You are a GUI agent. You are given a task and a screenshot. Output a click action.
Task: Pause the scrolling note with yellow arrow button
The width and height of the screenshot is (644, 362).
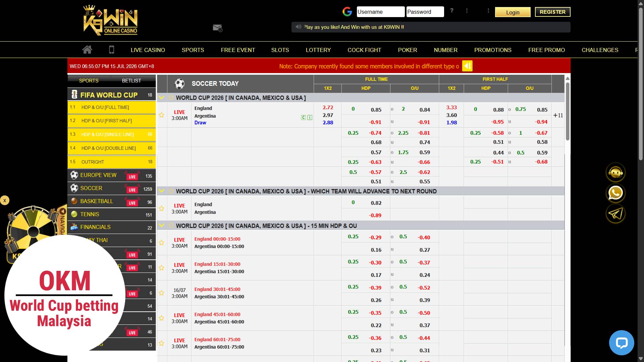click(467, 66)
